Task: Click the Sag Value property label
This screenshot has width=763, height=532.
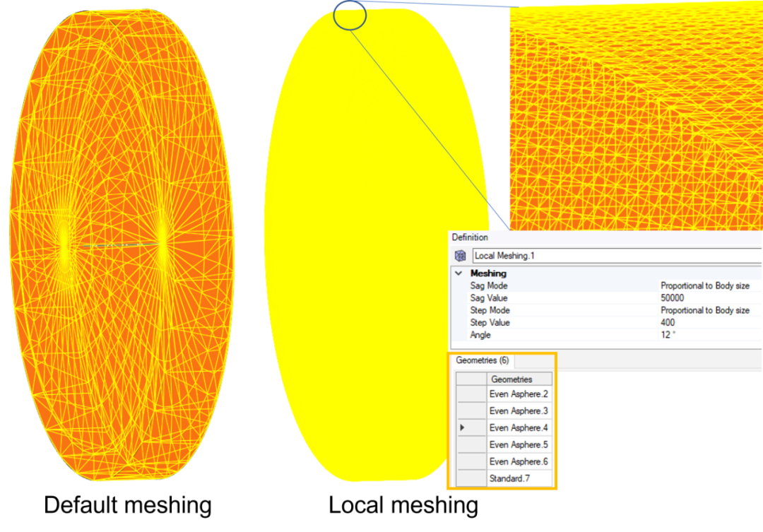Action: pos(489,298)
